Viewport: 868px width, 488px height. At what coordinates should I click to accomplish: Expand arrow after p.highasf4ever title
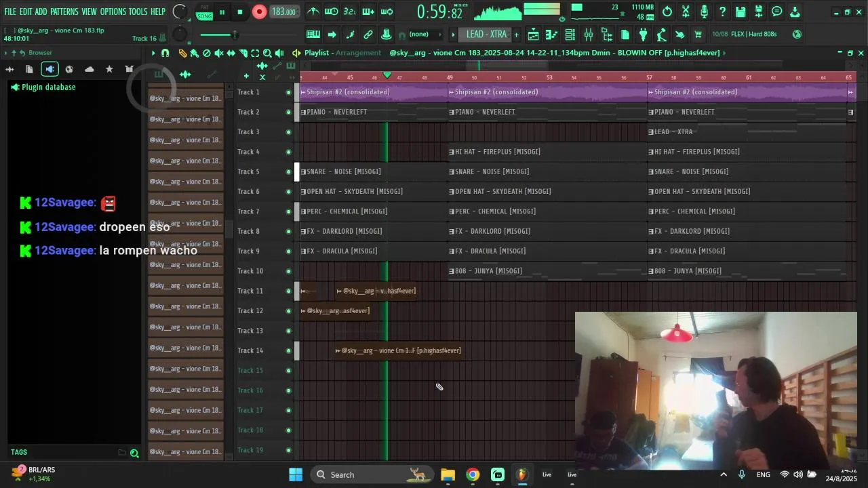725,53
